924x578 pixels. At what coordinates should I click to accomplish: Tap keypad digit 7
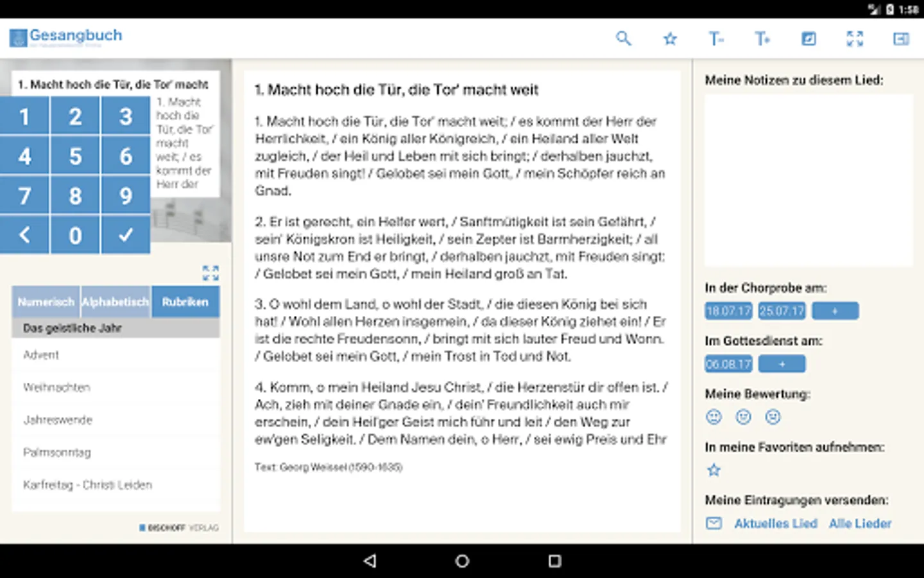click(24, 196)
